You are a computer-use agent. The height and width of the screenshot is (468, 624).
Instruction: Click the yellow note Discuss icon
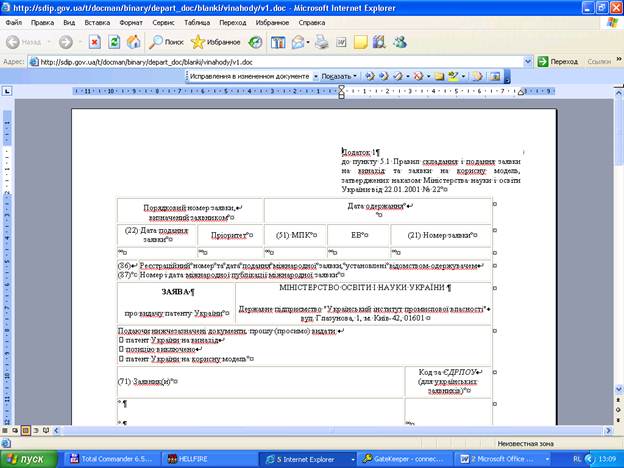360,42
